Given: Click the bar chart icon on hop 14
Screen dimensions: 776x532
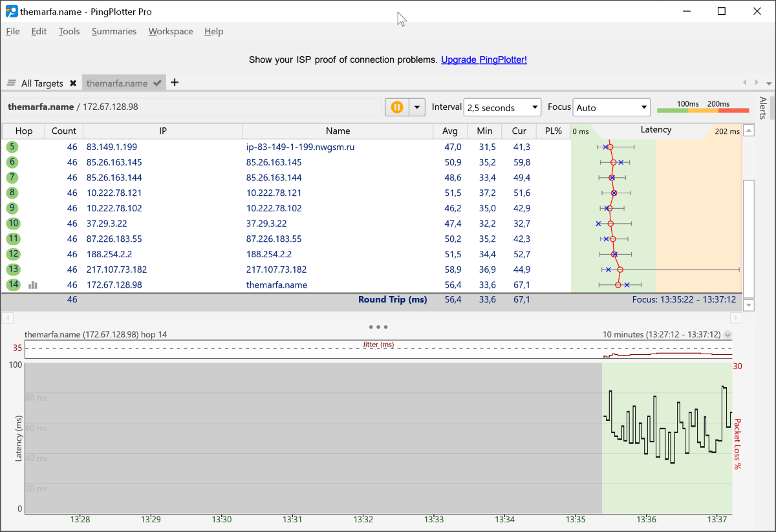Looking at the screenshot, I should coord(33,285).
